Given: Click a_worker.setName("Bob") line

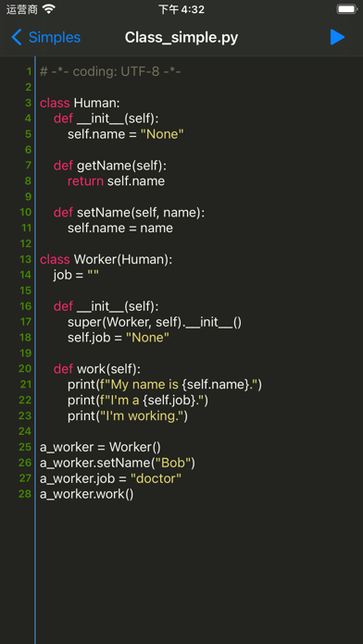Looking at the screenshot, I should [118, 463].
